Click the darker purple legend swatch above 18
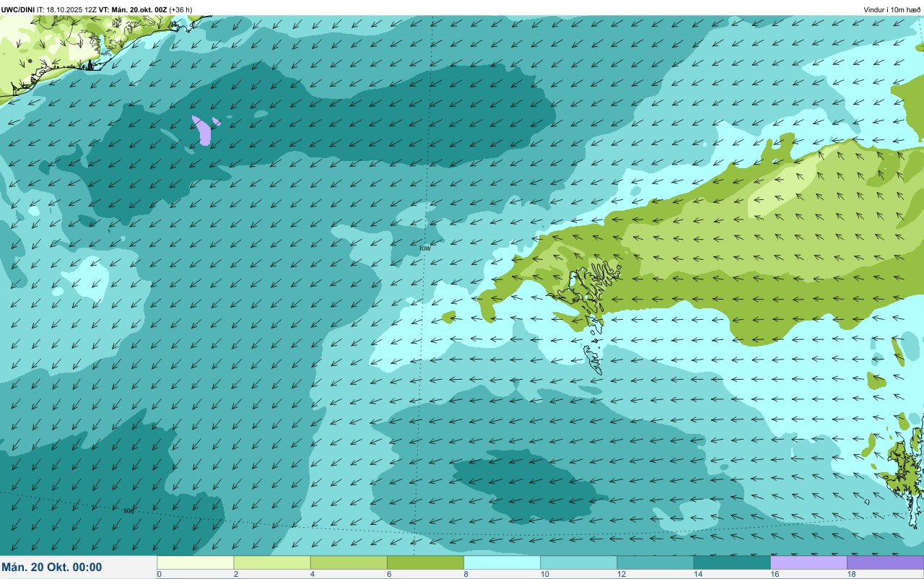924x579 pixels. click(885, 562)
